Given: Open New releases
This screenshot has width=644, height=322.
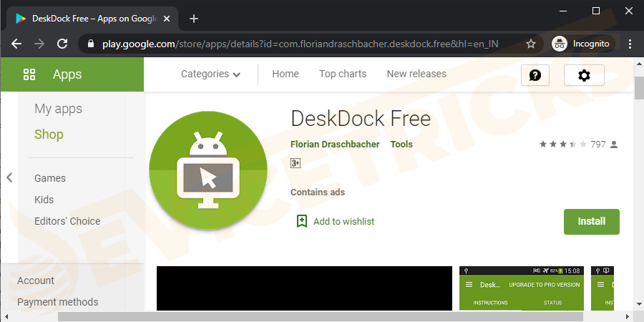Looking at the screenshot, I should point(416,74).
